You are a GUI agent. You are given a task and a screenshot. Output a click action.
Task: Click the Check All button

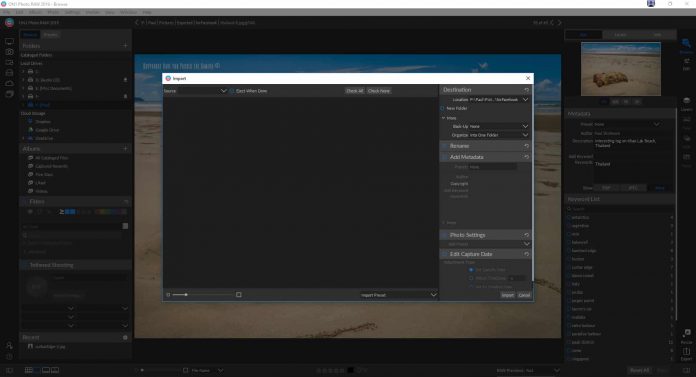pos(355,91)
